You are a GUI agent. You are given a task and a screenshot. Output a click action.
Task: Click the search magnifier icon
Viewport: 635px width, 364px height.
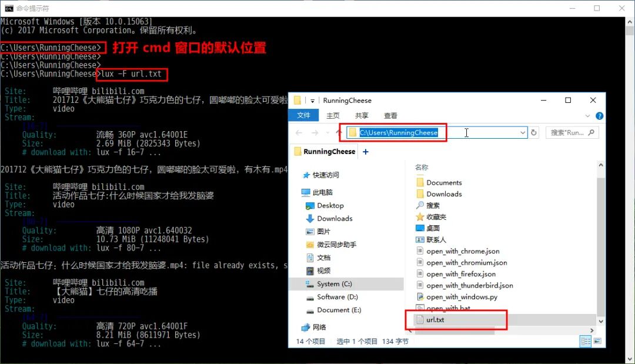591,132
